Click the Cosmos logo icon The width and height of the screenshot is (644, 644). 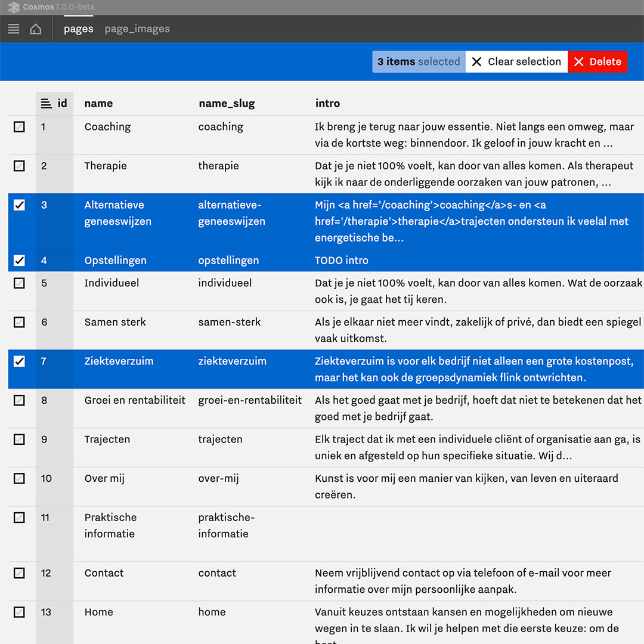(x=13, y=7)
